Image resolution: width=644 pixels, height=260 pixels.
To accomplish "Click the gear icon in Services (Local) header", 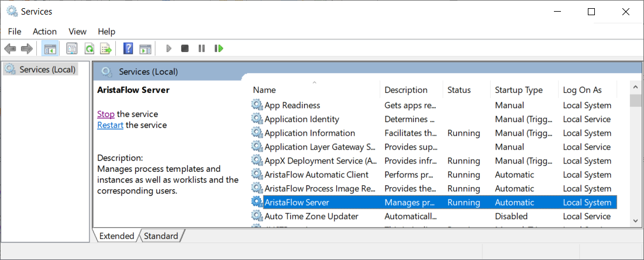I will point(107,72).
